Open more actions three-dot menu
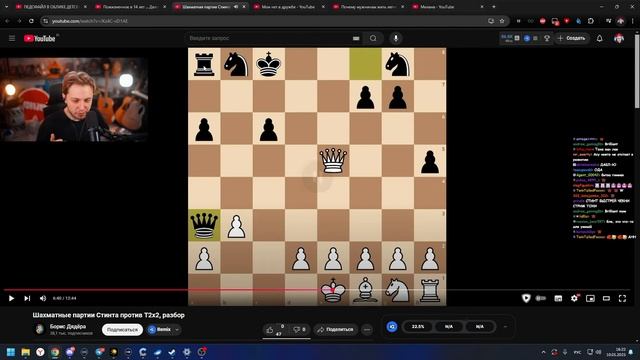The image size is (640, 360). [367, 329]
